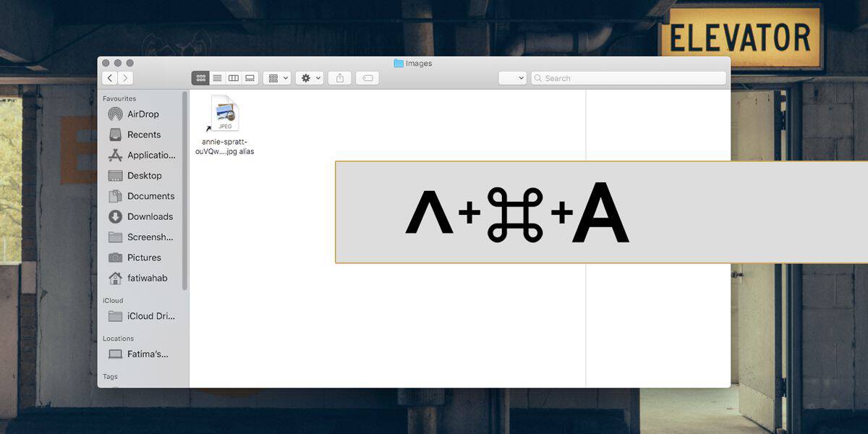Click the Edit Tags toolbar button
Viewport: 868px width, 434px height.
coord(367,78)
